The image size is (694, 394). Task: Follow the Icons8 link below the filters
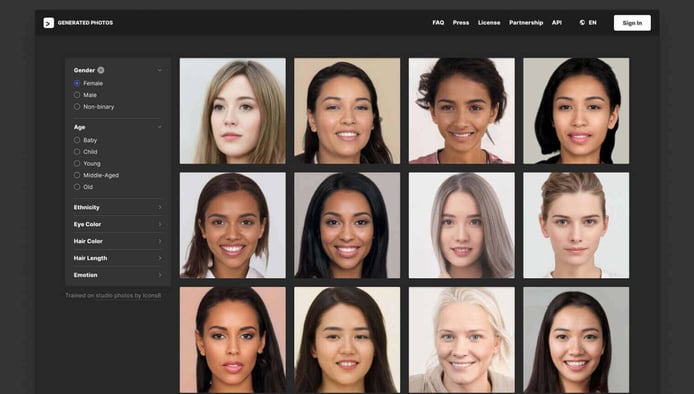tap(152, 295)
